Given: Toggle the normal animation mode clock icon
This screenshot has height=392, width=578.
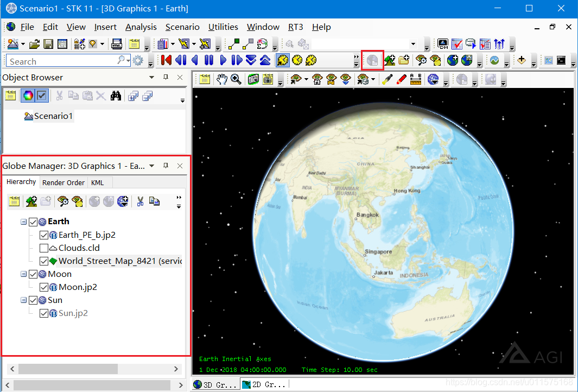Looking at the screenshot, I should click(283, 60).
